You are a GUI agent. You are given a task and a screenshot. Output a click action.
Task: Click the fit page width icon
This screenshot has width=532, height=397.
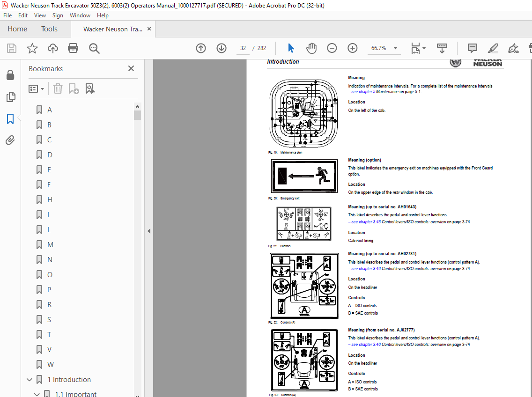pyautogui.click(x=416, y=48)
